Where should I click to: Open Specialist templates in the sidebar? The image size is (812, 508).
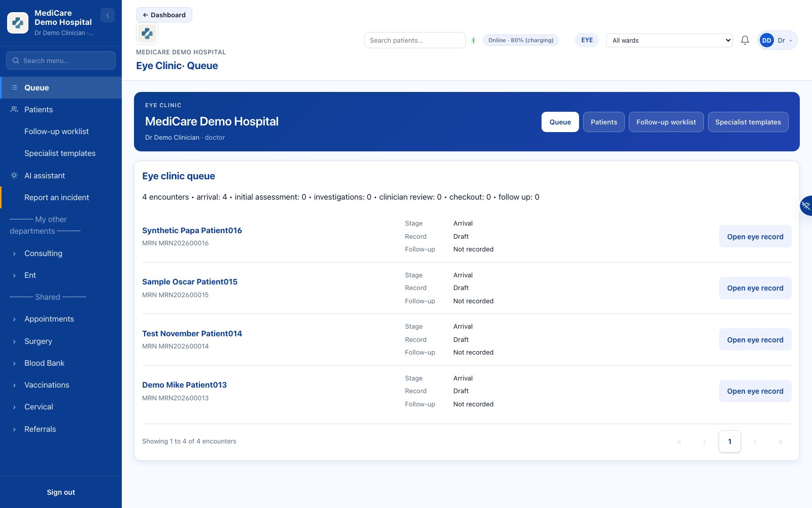pos(61,153)
